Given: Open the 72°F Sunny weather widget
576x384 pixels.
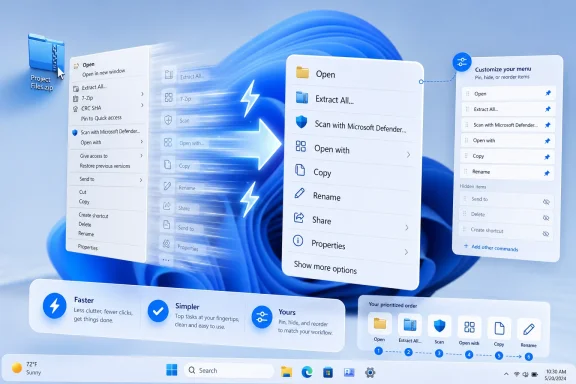Looking at the screenshot, I should (27, 368).
